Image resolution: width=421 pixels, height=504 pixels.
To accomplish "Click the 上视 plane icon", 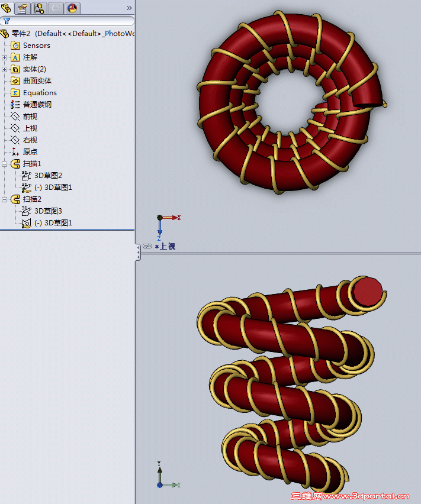I will [x=15, y=128].
